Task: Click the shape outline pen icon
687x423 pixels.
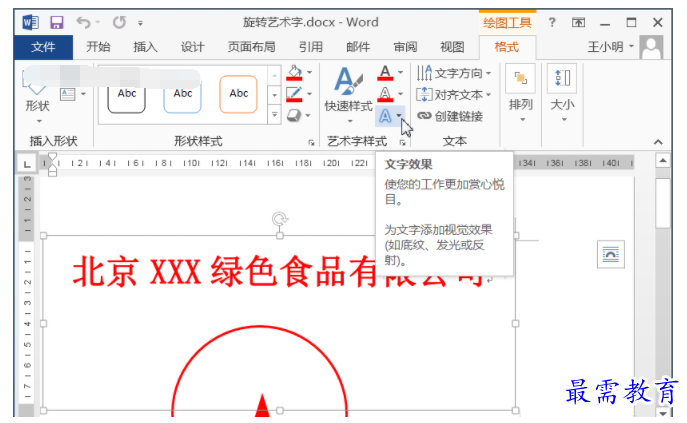Action: [294, 94]
